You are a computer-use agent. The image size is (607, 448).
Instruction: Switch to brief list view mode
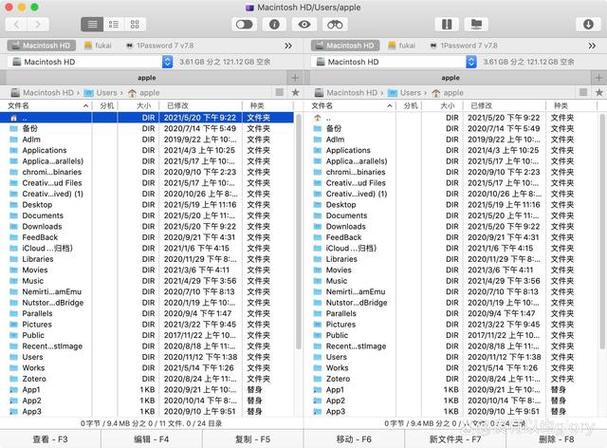[x=113, y=24]
